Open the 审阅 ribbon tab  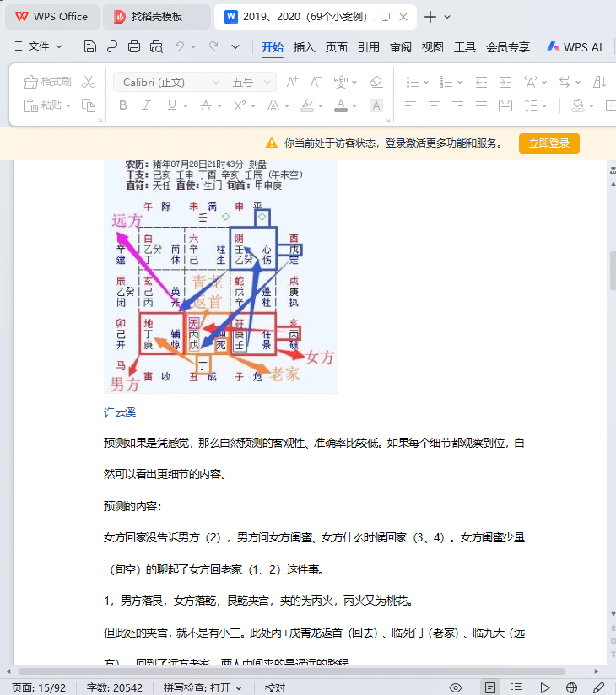[401, 47]
